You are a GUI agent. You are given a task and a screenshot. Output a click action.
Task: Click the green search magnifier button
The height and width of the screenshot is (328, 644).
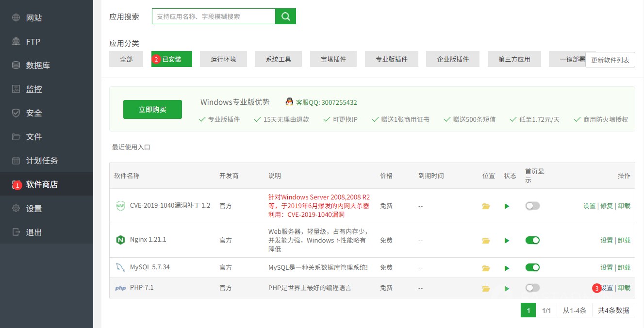tap(285, 16)
